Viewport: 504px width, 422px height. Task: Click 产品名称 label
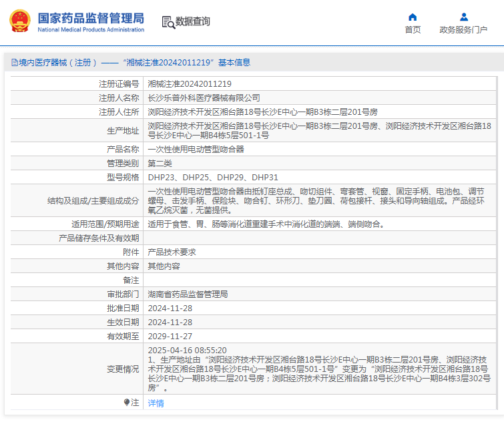coord(123,149)
